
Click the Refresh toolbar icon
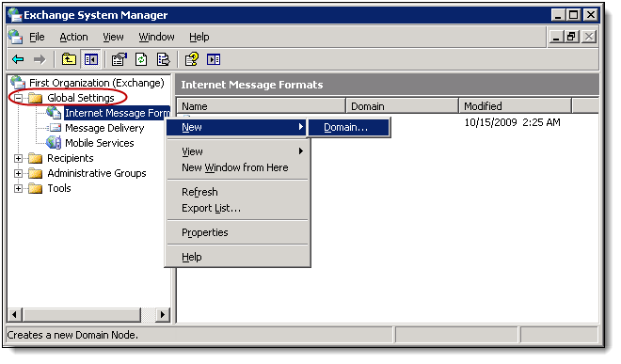141,60
